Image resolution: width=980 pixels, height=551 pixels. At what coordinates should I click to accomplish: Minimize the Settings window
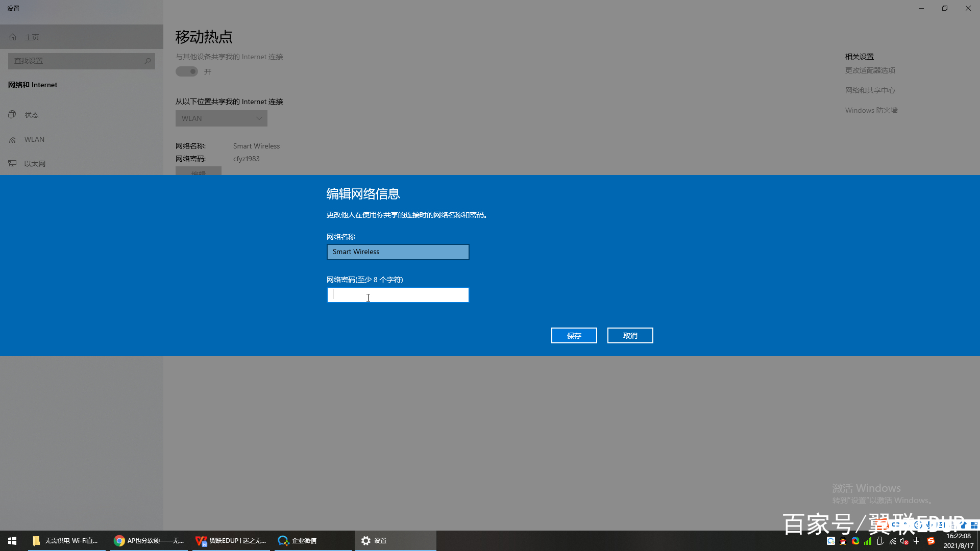(x=921, y=8)
